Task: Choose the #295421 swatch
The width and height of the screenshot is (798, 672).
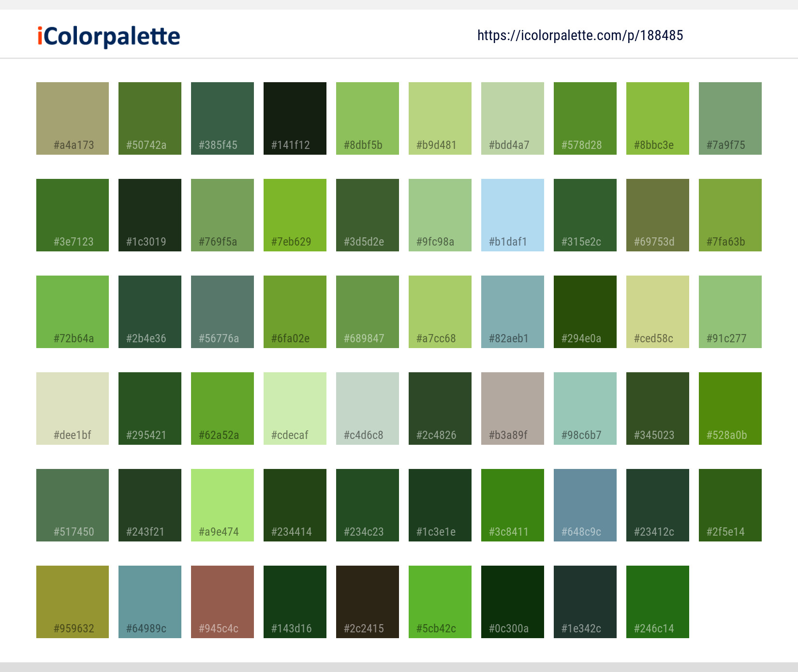Action: pyautogui.click(x=150, y=409)
